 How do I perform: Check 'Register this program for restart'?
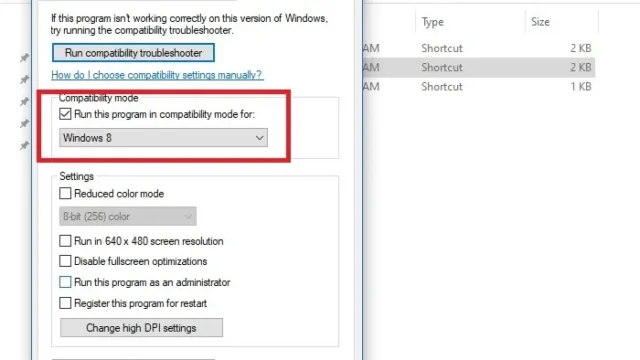click(65, 303)
